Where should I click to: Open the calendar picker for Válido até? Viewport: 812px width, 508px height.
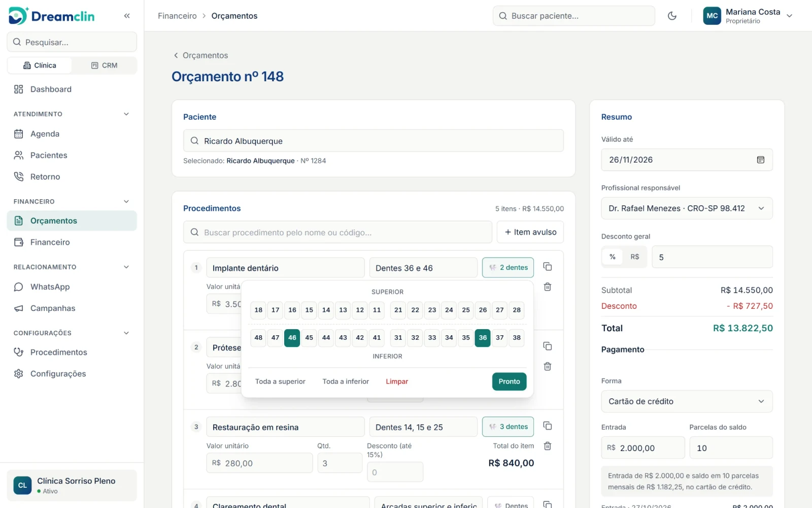tap(760, 160)
